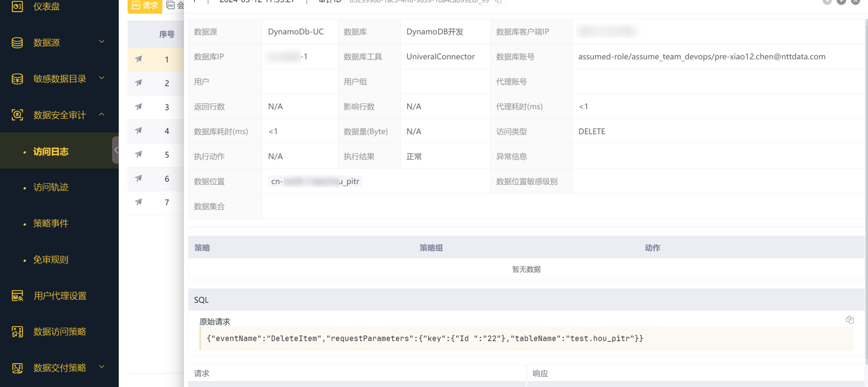Click the 数据交付策略 delivery icon
The image size is (868, 387).
pos(17,367)
